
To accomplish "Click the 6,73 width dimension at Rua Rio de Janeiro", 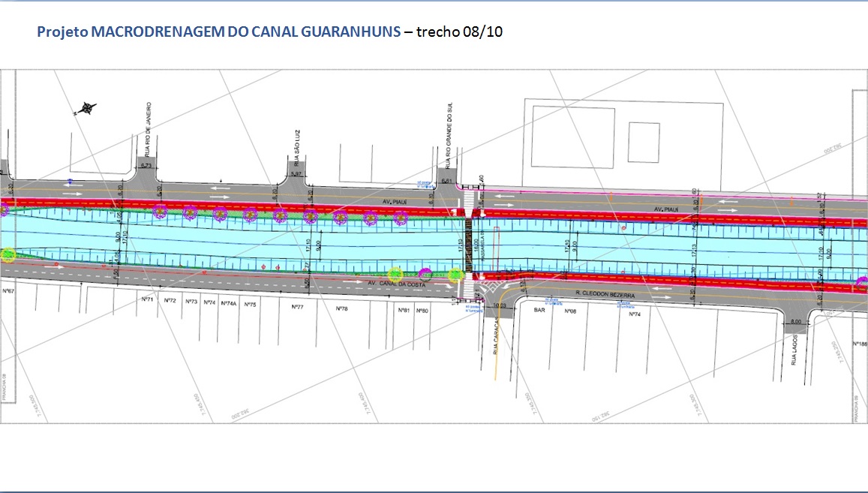I will 146,165.
